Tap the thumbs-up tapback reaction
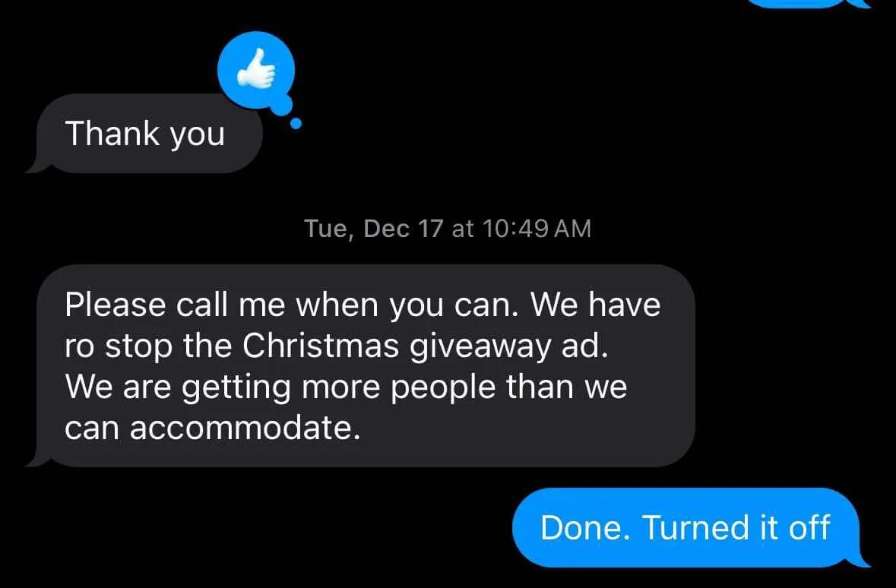This screenshot has width=896, height=588. tap(256, 70)
